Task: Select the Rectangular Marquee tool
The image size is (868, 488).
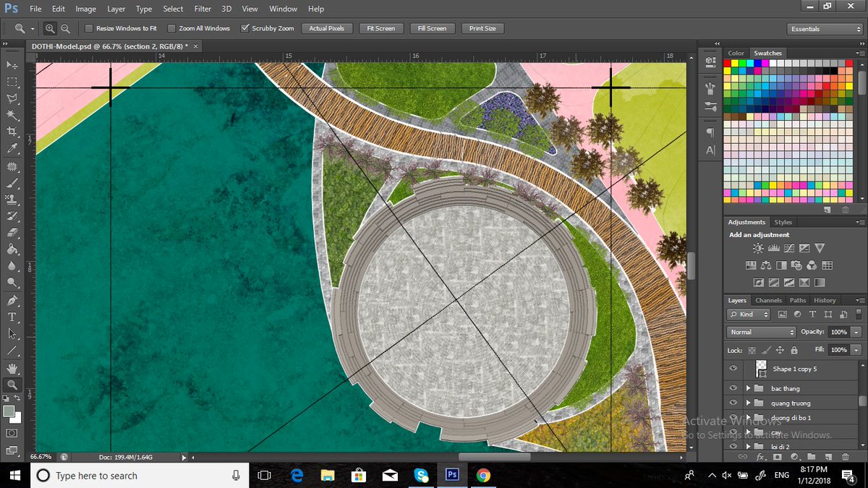Action: click(12, 81)
